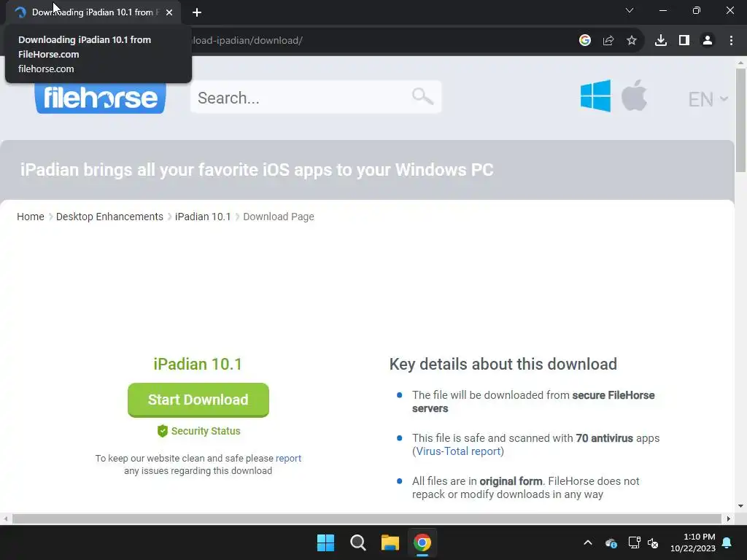
Task: Open iPadian 10.1 breadcrumb link
Action: [x=203, y=217]
